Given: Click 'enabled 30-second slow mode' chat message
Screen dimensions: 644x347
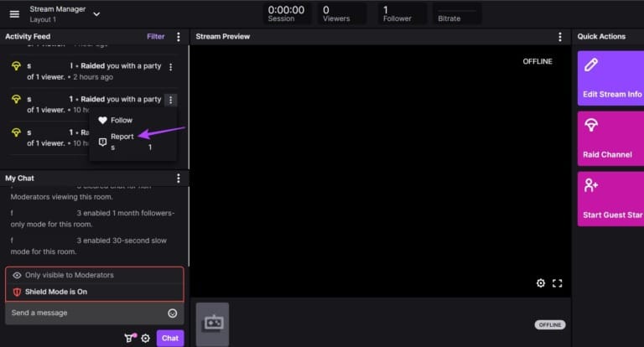Looking at the screenshot, I should [88, 246].
